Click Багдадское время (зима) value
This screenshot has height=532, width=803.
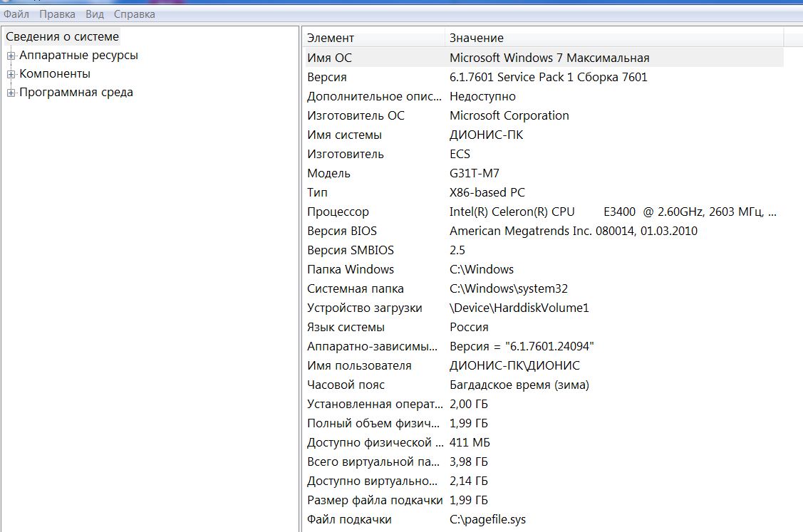[519, 385]
